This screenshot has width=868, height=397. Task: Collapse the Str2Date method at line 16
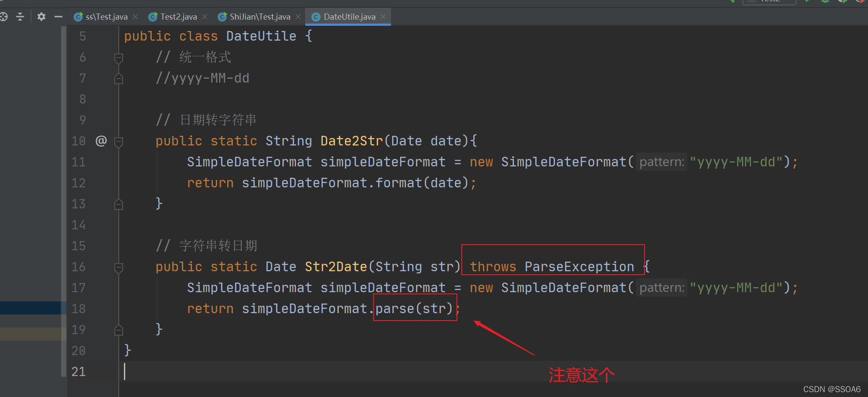tap(118, 267)
